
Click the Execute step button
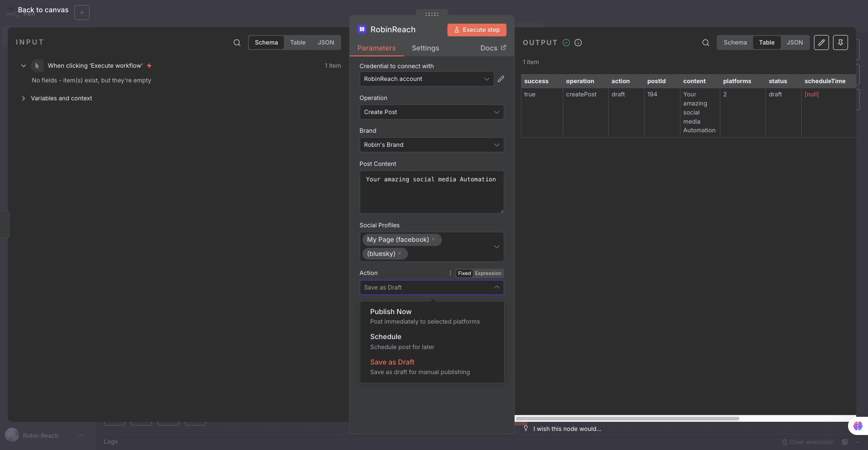[477, 30]
